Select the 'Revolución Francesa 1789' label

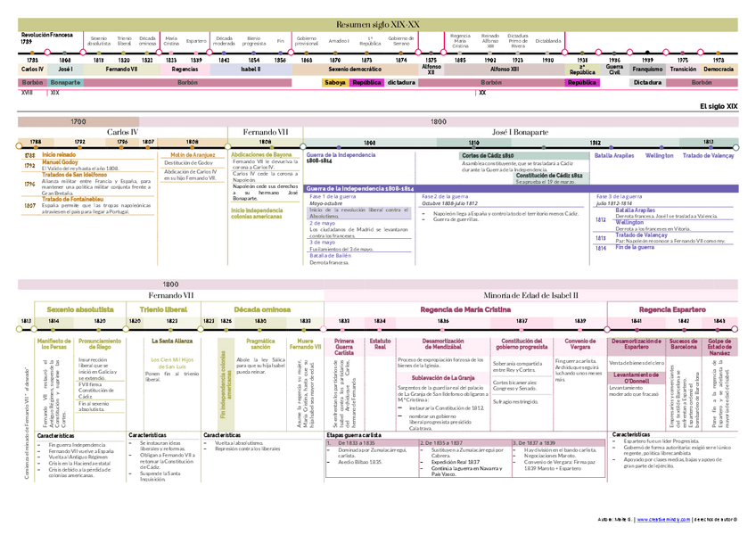pyautogui.click(x=46, y=38)
